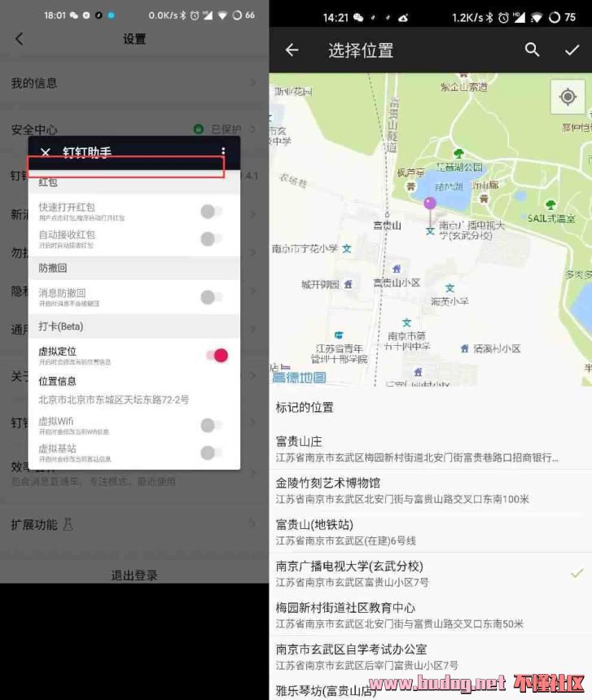Open 扩展功能 settings row
592x700 pixels.
tap(134, 524)
